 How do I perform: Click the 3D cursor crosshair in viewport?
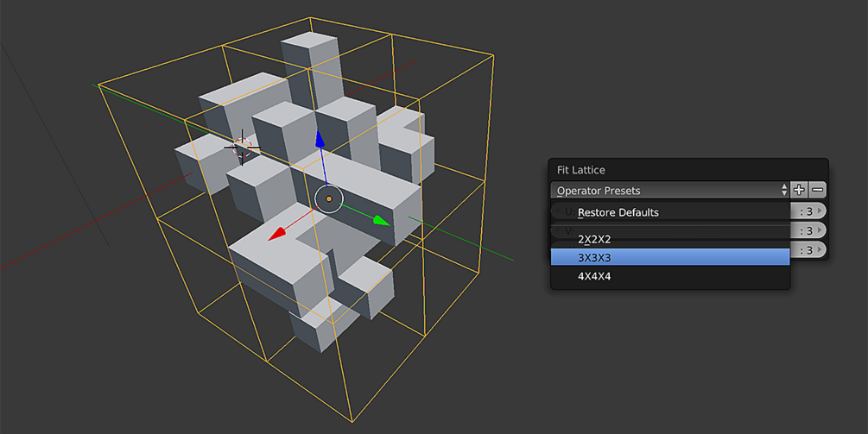point(242,147)
